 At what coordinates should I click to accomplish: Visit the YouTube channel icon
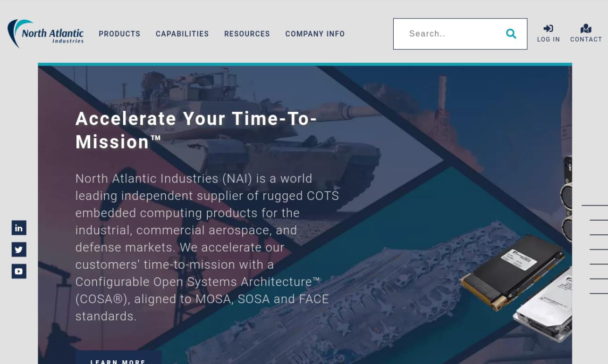click(x=19, y=271)
